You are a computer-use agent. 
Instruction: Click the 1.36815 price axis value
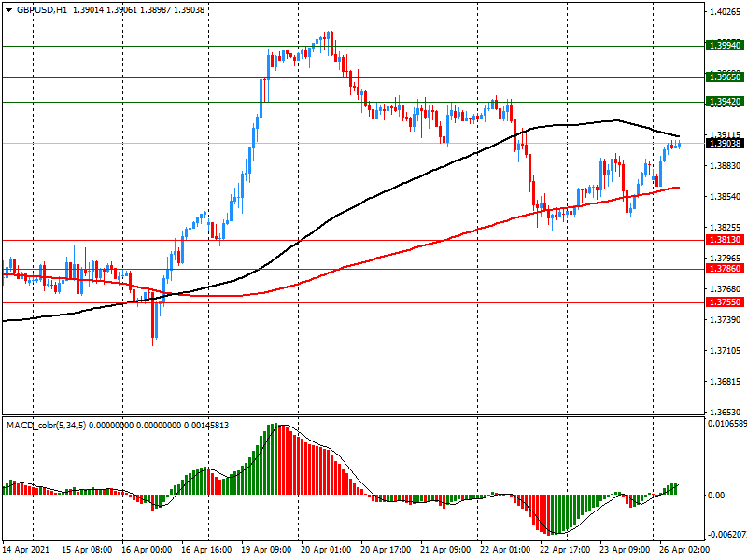(726, 382)
